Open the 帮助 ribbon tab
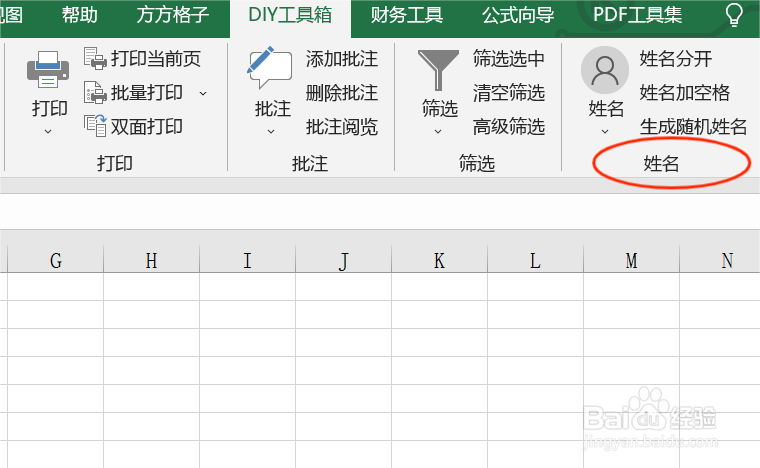Screen dimensions: 760x468 click(x=79, y=15)
